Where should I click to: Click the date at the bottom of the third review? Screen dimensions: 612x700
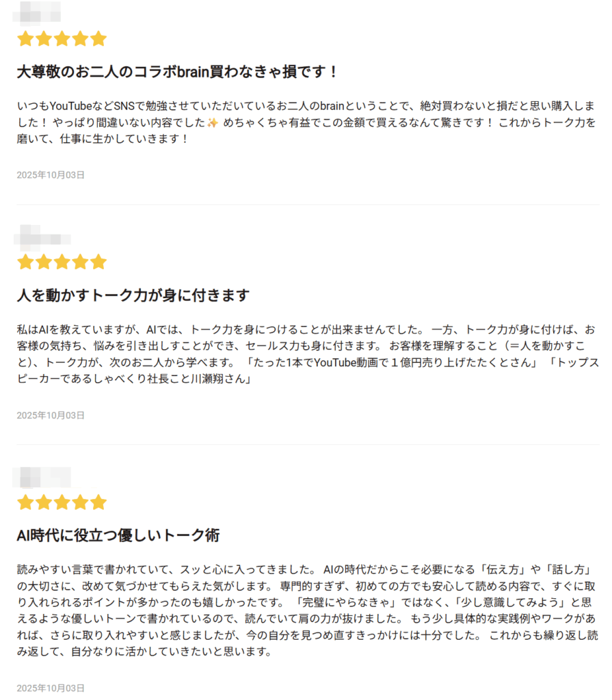51,688
